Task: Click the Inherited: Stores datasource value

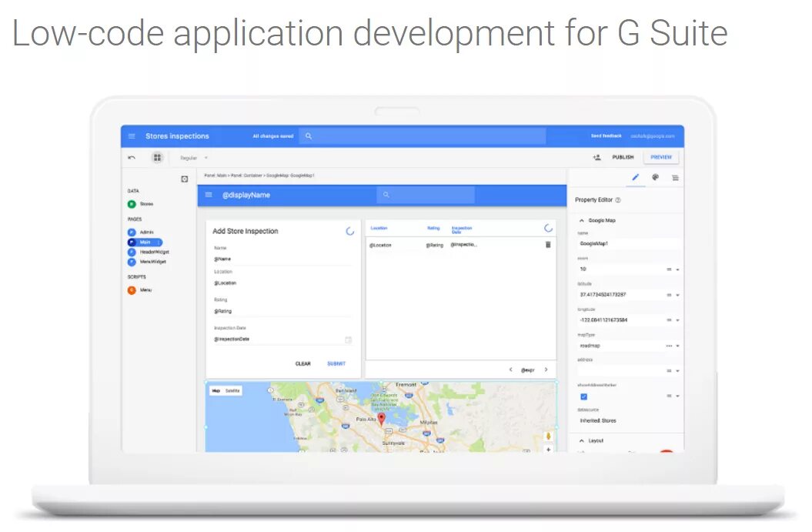Action: pos(597,421)
